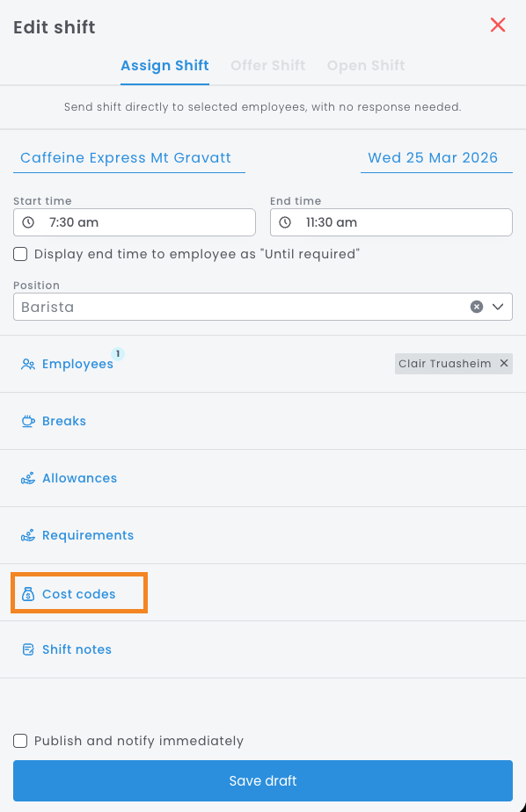Screen dimensions: 526x812
Task: Tick Publish and notify immediately
Action: (20, 741)
